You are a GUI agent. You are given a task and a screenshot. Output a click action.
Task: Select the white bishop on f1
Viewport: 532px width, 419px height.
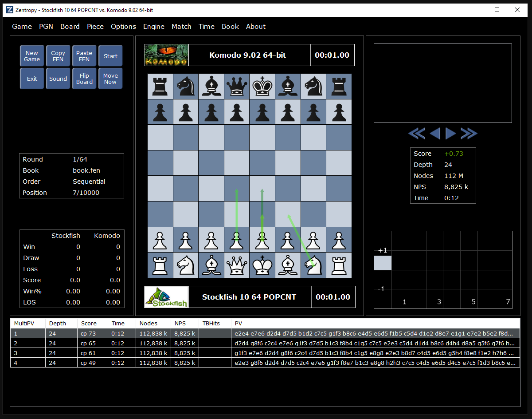pyautogui.click(x=288, y=265)
